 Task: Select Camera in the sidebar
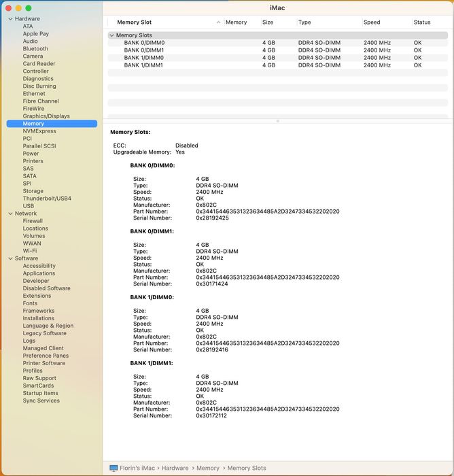tap(33, 56)
